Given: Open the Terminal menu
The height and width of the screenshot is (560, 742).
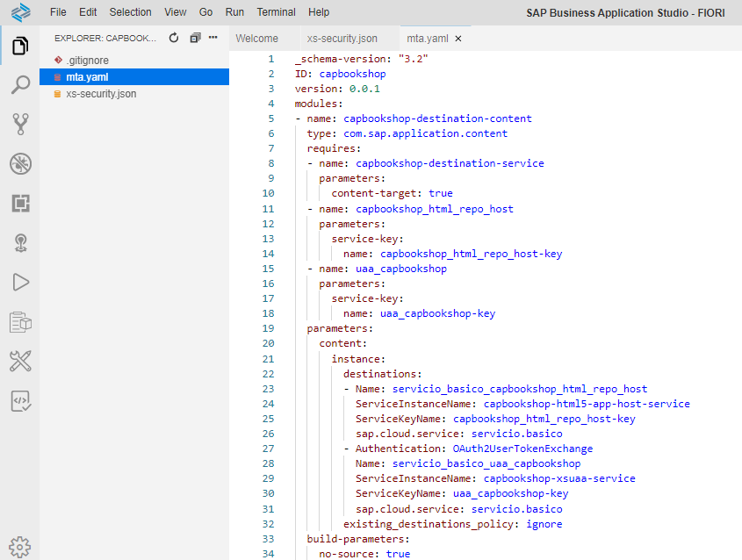Looking at the screenshot, I should 276,12.
